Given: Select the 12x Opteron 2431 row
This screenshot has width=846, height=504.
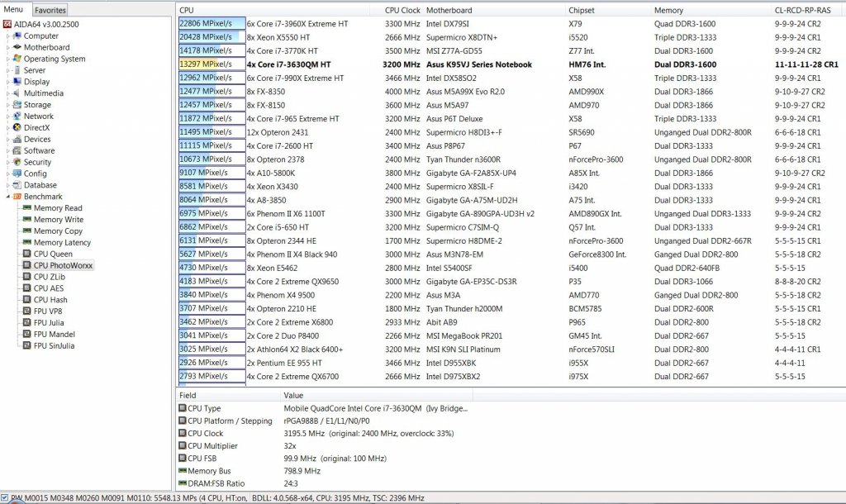Looking at the screenshot, I should [511, 132].
